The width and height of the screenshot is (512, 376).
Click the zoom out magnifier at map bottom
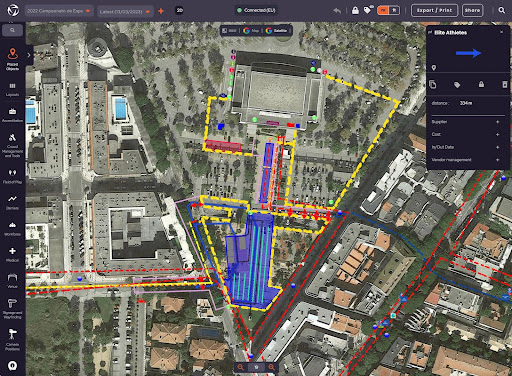[x=241, y=367]
